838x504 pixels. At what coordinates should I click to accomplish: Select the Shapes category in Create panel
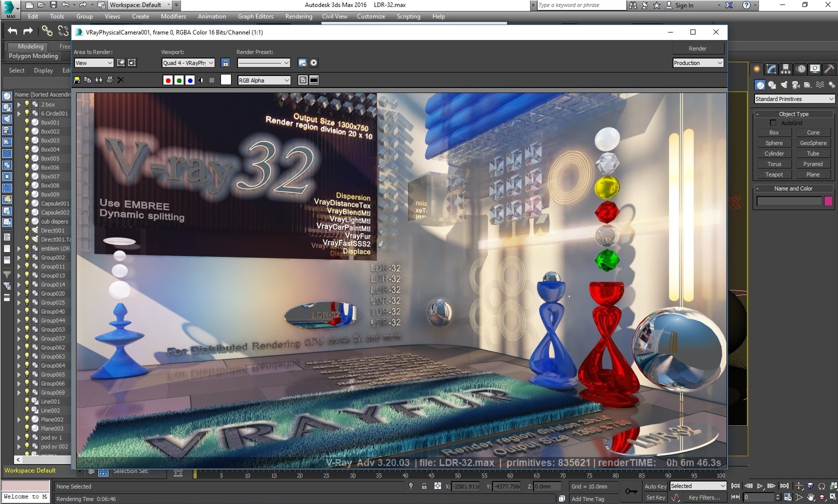pyautogui.click(x=772, y=85)
